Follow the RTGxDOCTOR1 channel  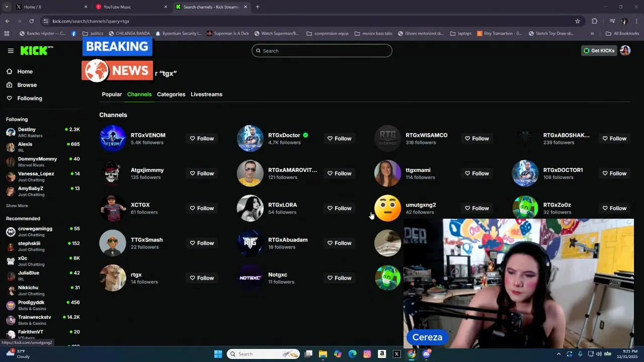coord(614,173)
